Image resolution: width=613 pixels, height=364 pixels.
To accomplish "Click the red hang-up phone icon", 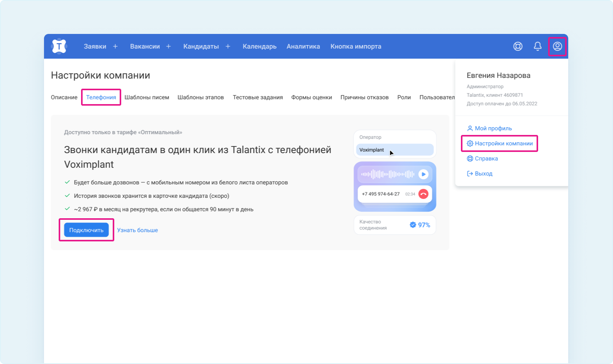I will [423, 194].
